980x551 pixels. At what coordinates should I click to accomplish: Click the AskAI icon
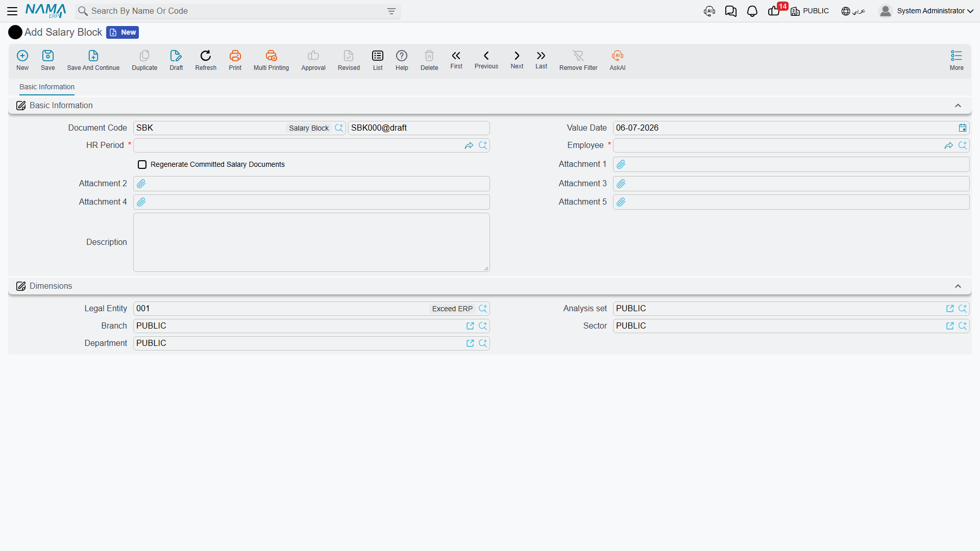coord(618,56)
